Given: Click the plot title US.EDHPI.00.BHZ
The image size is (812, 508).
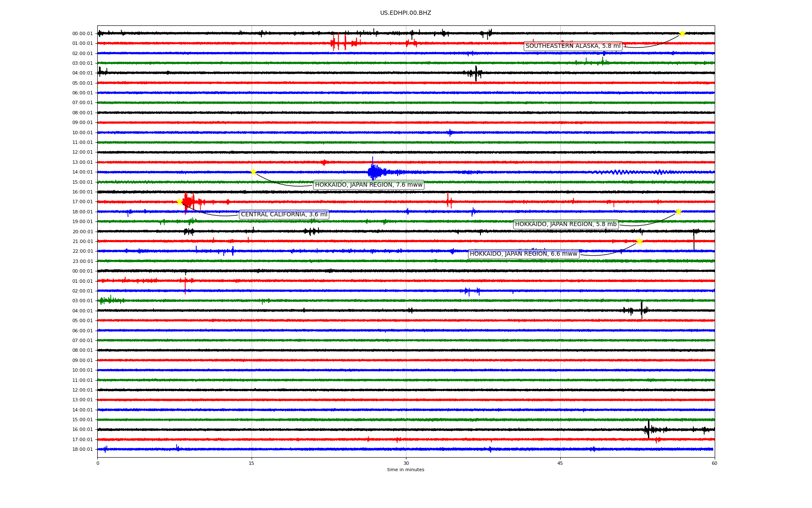Looking at the screenshot, I should click(x=406, y=13).
